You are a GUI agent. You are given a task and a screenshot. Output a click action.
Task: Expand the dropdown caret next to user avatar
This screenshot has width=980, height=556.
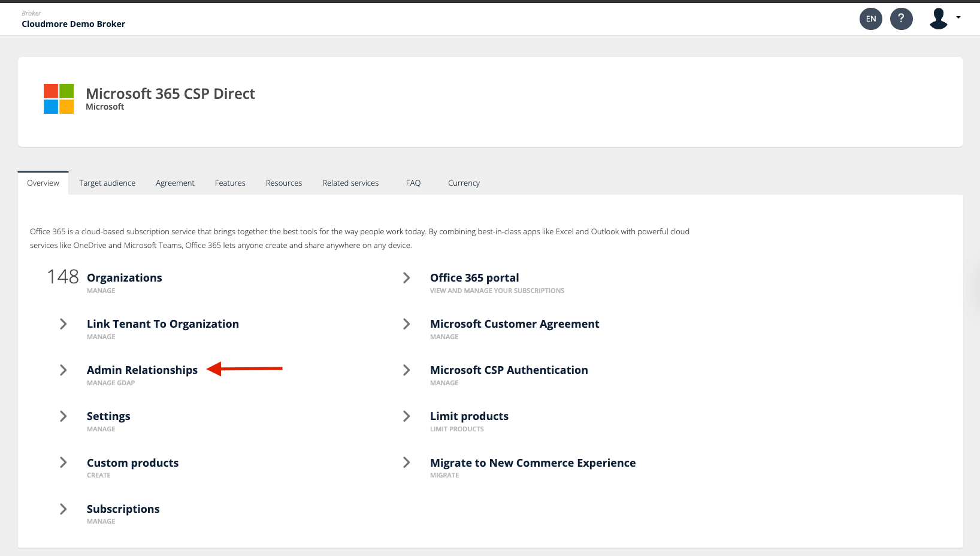[958, 17]
